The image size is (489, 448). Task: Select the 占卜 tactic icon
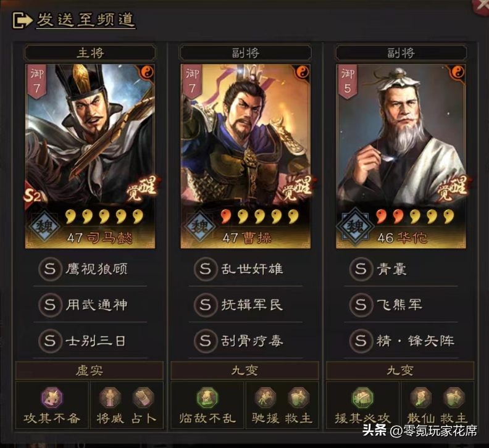click(x=143, y=397)
